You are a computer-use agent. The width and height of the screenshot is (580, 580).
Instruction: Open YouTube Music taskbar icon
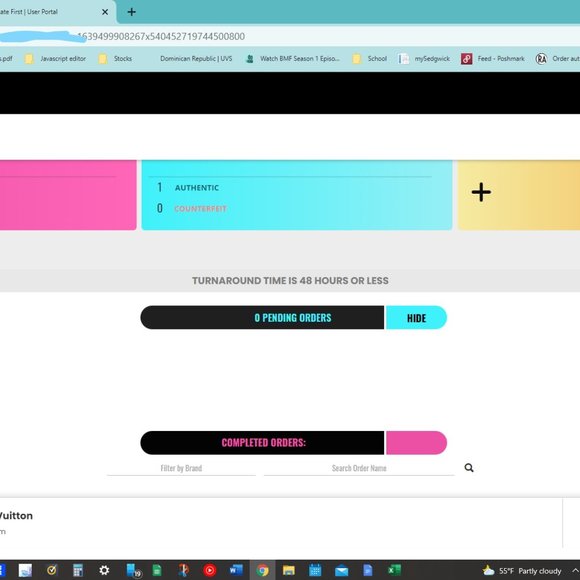click(x=209, y=570)
